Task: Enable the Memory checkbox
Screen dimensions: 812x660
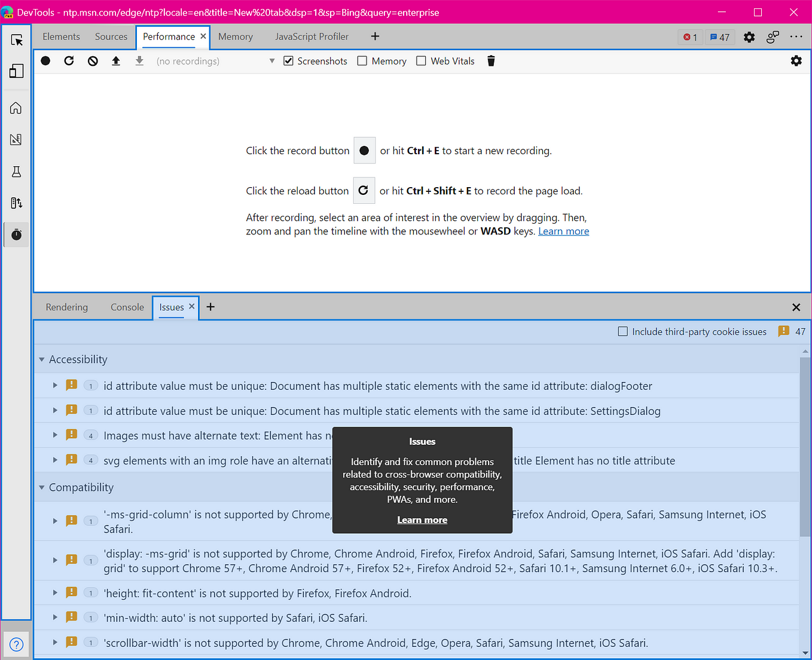Action: click(x=362, y=61)
